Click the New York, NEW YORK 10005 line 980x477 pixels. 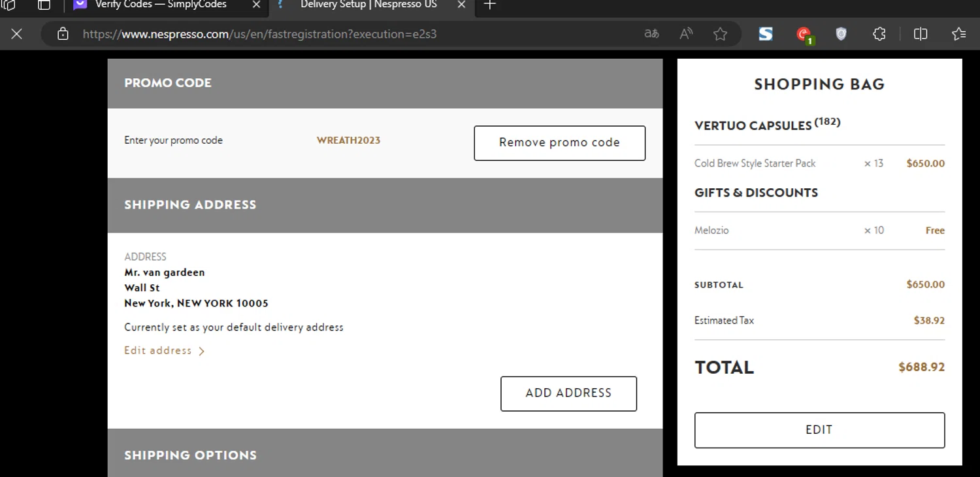pyautogui.click(x=196, y=303)
